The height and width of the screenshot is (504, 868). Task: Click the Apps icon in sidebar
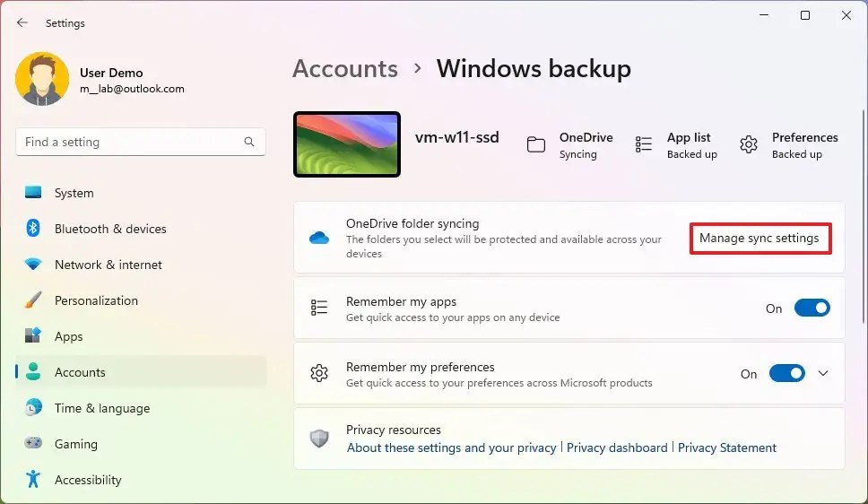click(x=33, y=335)
